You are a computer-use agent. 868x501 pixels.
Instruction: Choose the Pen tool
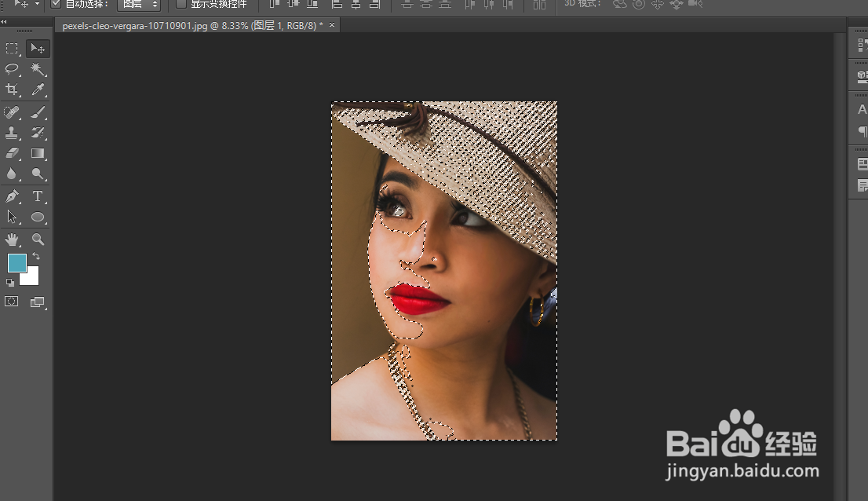(x=13, y=196)
